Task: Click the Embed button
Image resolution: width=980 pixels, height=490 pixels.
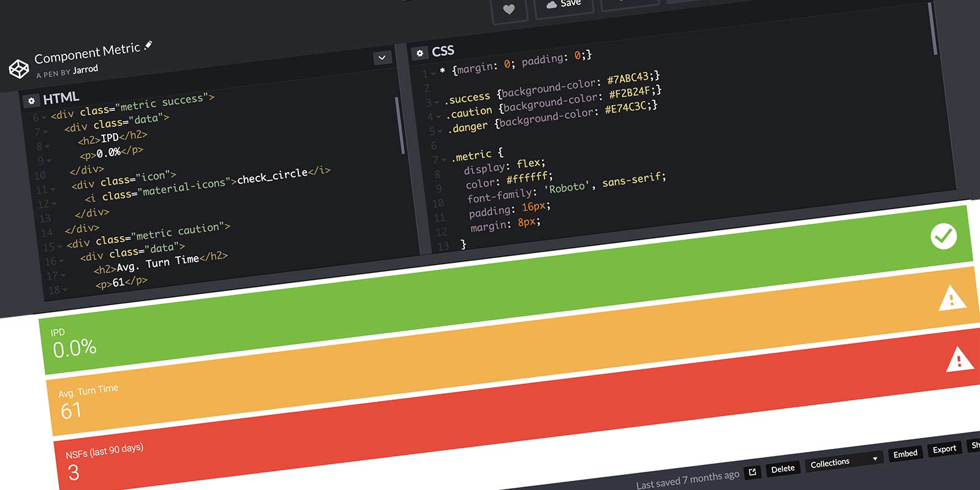Action: [905, 454]
